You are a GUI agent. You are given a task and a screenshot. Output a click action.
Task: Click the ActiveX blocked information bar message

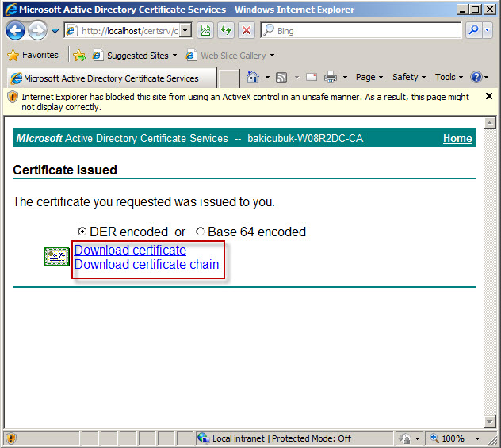coord(245,101)
